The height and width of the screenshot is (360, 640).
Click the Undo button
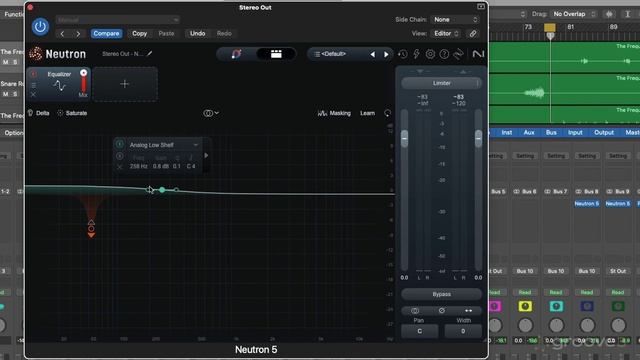[198, 33]
